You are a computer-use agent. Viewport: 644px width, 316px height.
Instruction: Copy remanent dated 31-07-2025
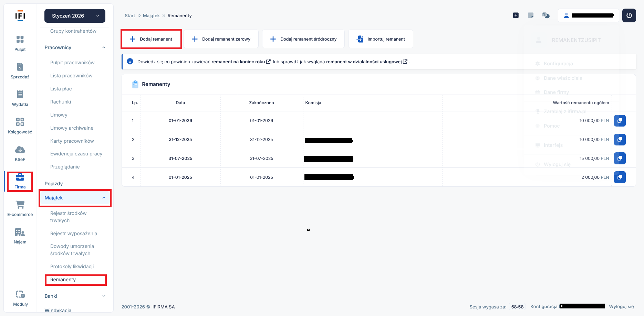(620, 159)
